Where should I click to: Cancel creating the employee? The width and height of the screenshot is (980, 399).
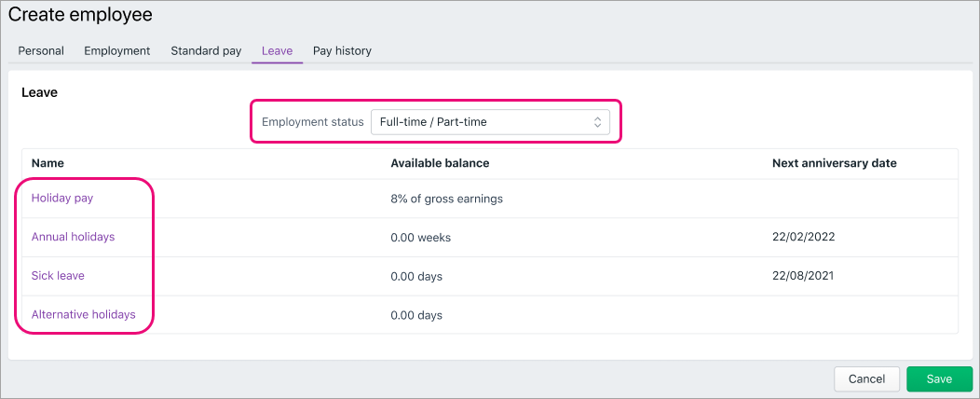pos(867,379)
